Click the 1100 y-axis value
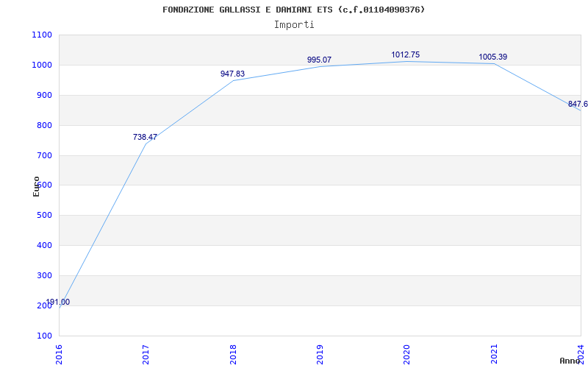This screenshot has width=588, height=368. tap(42, 35)
